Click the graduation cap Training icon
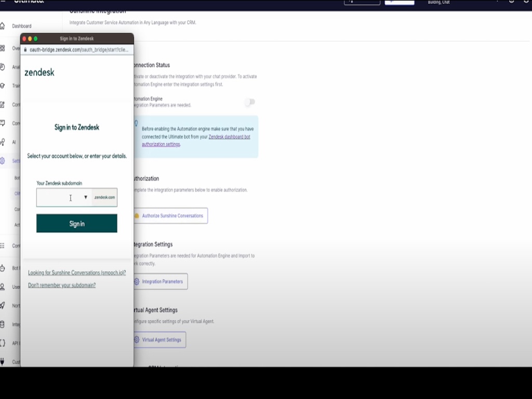This screenshot has height=399, width=532. [x=3, y=86]
